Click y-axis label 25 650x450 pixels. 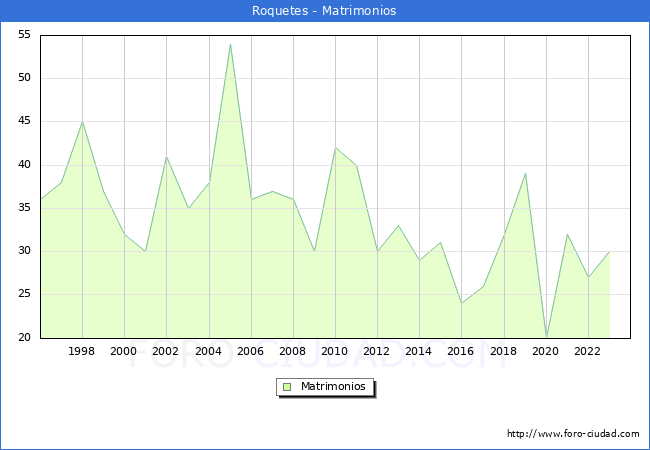click(24, 294)
